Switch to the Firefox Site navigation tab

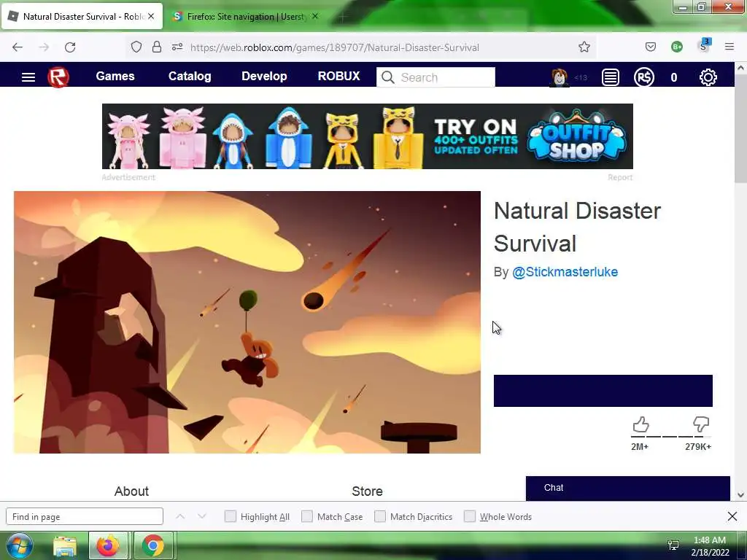[x=246, y=17]
